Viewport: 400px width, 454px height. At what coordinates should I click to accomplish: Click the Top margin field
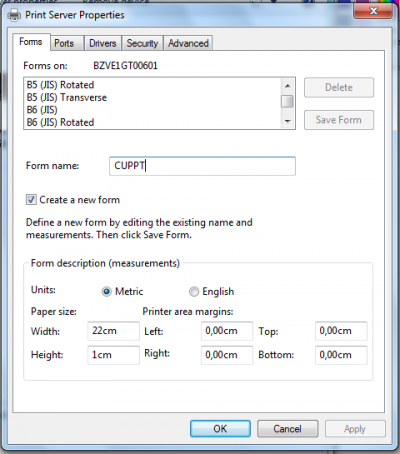click(x=341, y=331)
